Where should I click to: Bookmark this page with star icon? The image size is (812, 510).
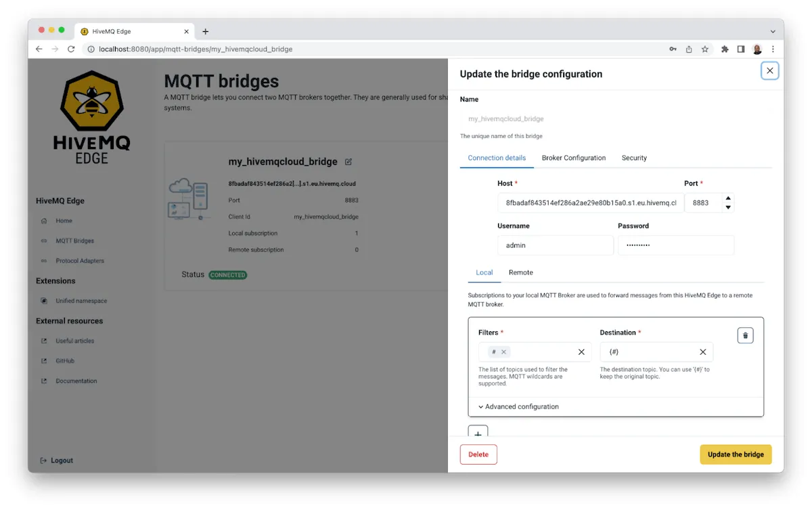(x=705, y=49)
